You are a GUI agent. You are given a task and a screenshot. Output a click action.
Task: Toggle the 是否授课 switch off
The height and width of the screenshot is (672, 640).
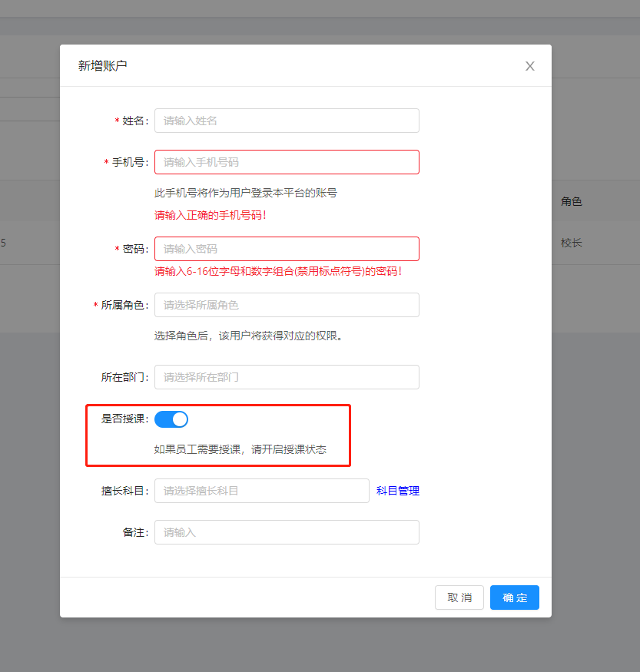pyautogui.click(x=171, y=419)
